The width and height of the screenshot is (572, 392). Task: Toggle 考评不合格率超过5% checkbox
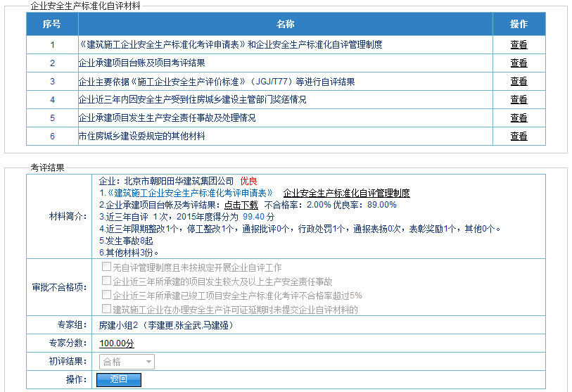[x=106, y=296]
